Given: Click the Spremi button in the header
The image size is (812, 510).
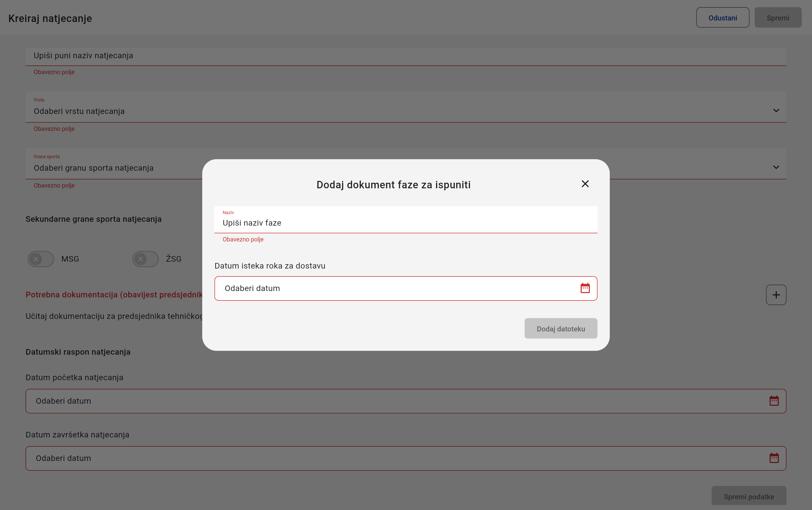Looking at the screenshot, I should (x=778, y=18).
